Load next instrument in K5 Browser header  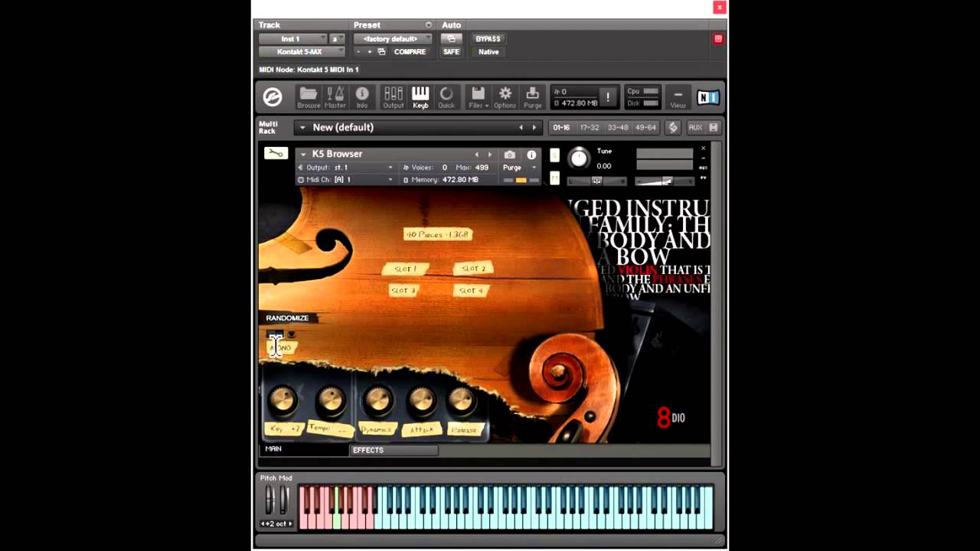tap(490, 155)
